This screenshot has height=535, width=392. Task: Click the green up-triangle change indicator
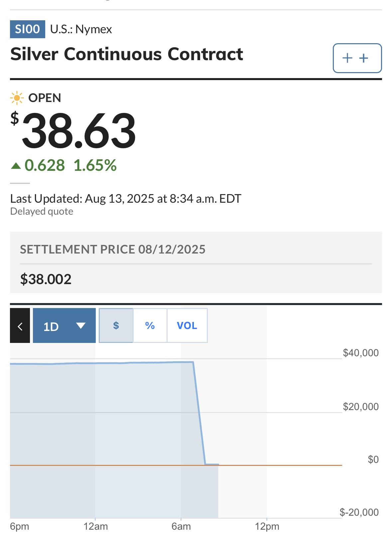[x=16, y=165]
